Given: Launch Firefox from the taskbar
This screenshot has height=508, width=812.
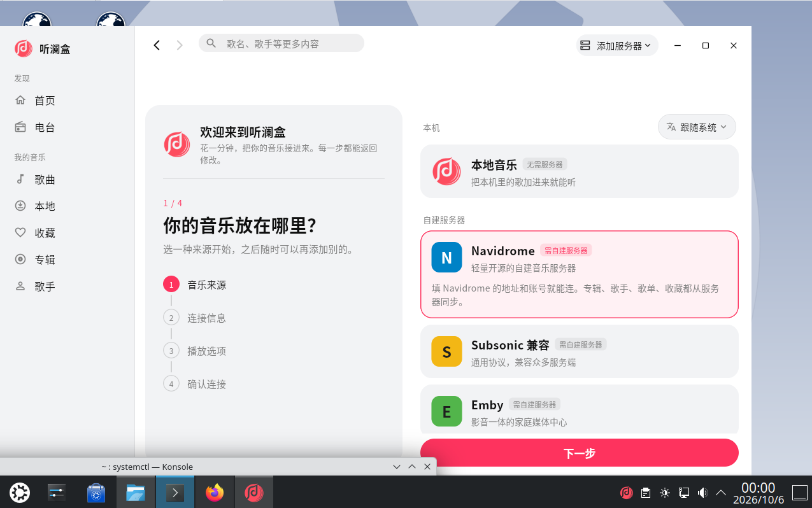Looking at the screenshot, I should (x=215, y=492).
